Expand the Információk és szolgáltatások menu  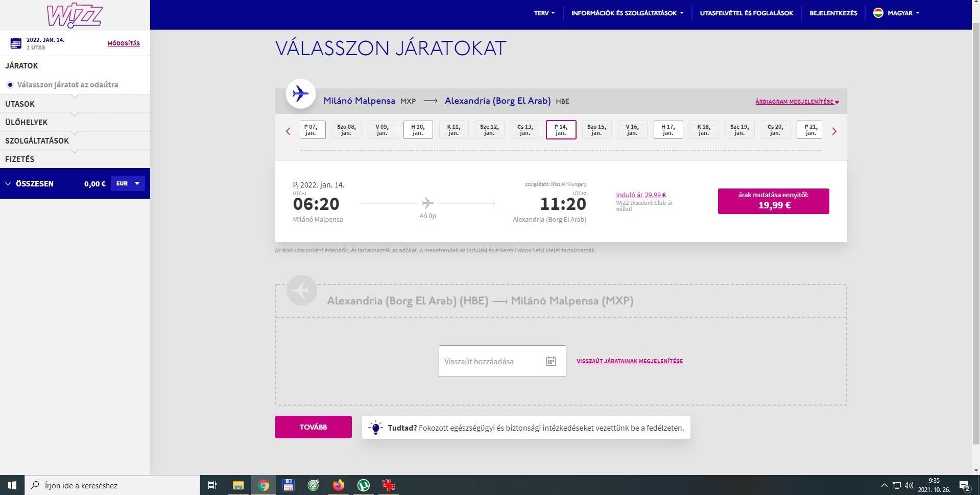click(627, 13)
